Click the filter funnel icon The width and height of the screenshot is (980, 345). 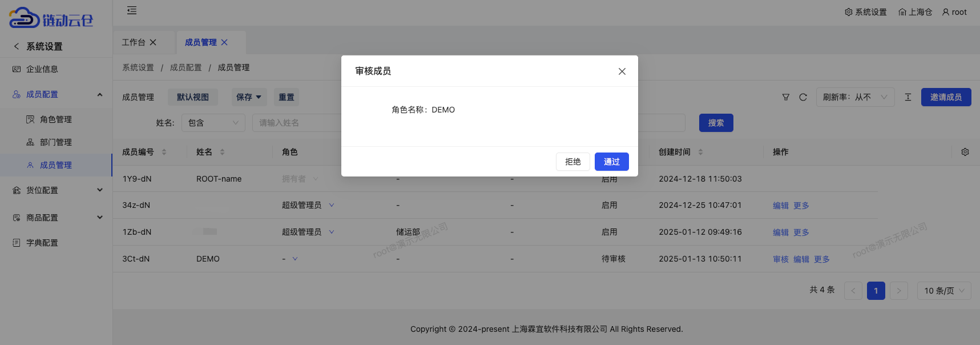click(786, 97)
